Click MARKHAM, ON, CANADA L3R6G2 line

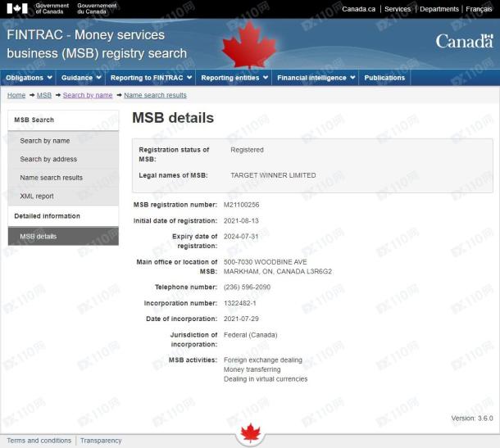tap(278, 271)
